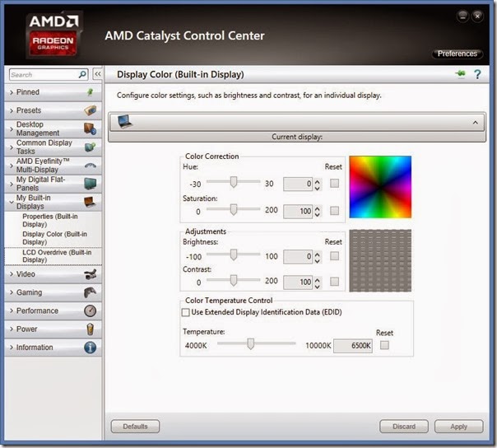497x448 pixels.
Task: Click the My Built-in Displays laptop icon
Action: click(91, 202)
